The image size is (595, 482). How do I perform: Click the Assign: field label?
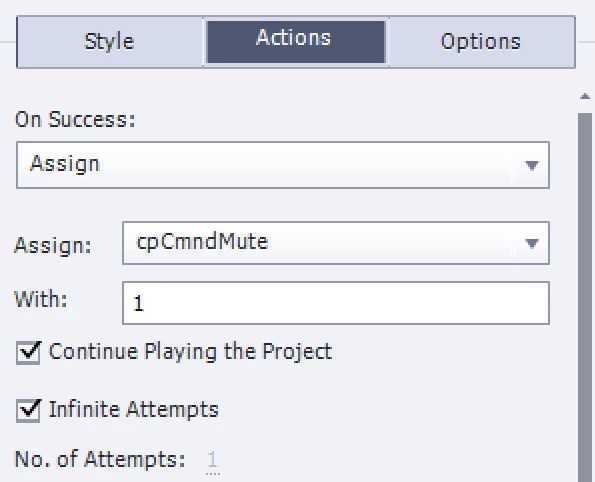53,245
